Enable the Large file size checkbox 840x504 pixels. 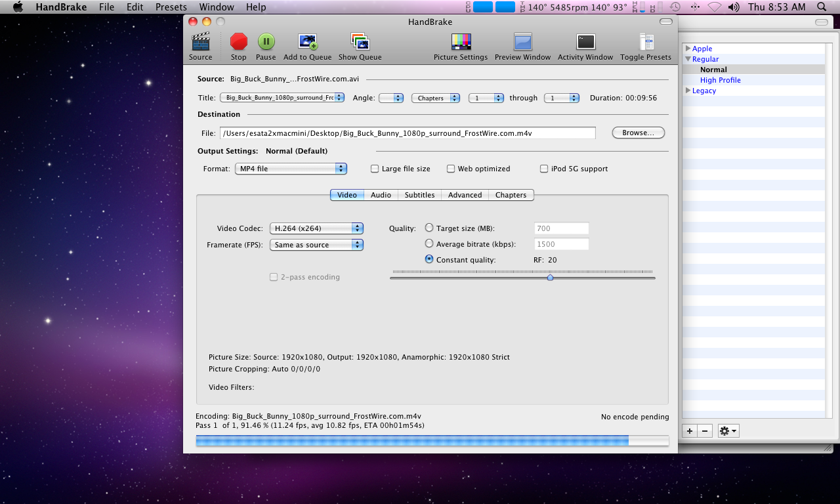pyautogui.click(x=375, y=169)
